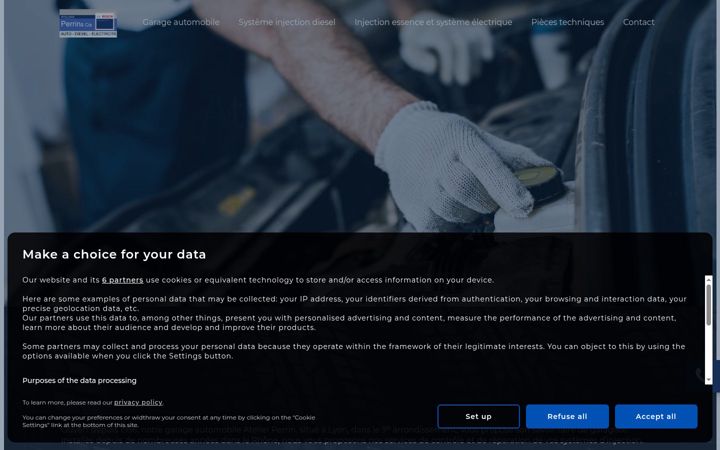
Task: Open the Garage automobile menu item
Action: point(181,22)
